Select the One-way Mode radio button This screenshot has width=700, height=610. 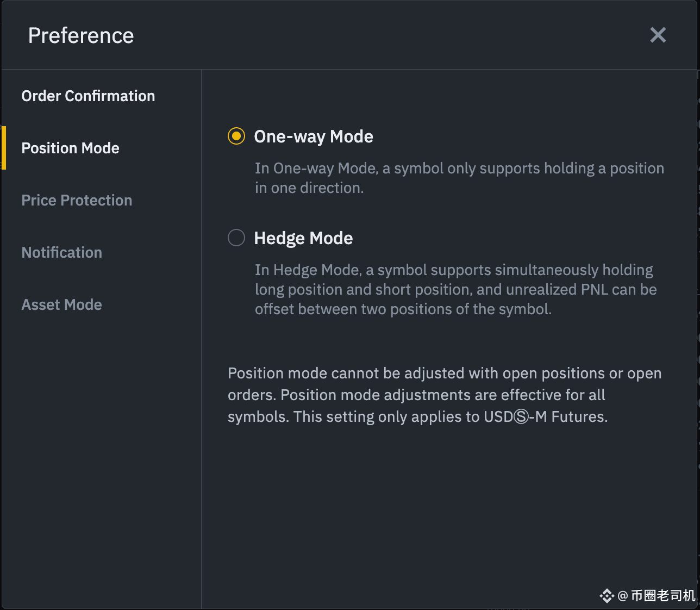(x=236, y=136)
